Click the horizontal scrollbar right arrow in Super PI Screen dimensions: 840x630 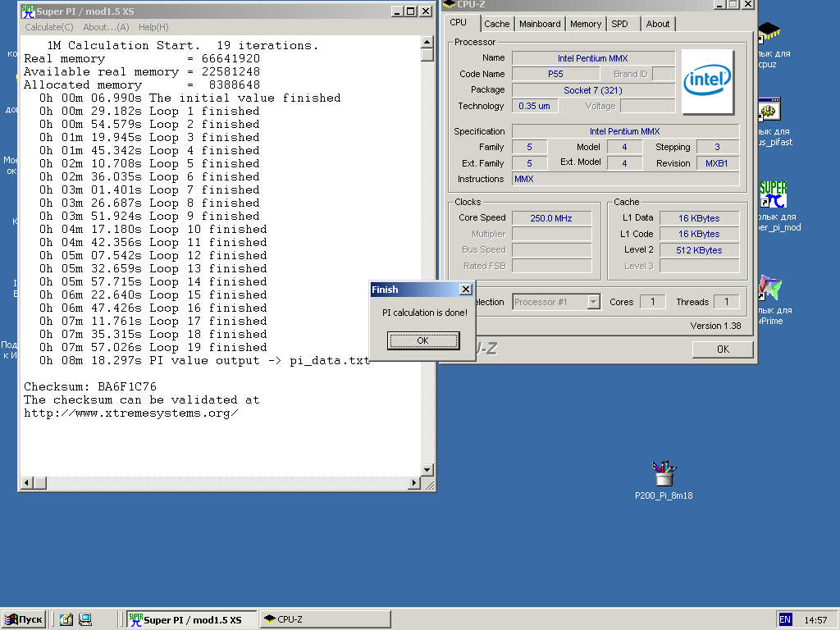(x=413, y=482)
